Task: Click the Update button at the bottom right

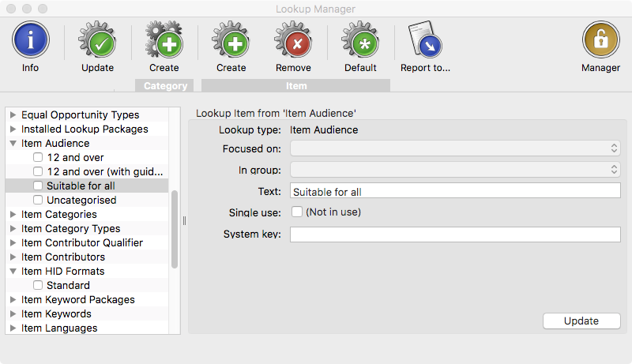Action: pyautogui.click(x=581, y=321)
